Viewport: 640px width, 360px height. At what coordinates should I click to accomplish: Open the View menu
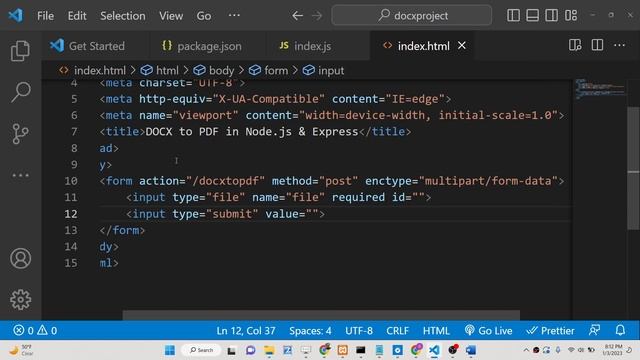click(171, 16)
